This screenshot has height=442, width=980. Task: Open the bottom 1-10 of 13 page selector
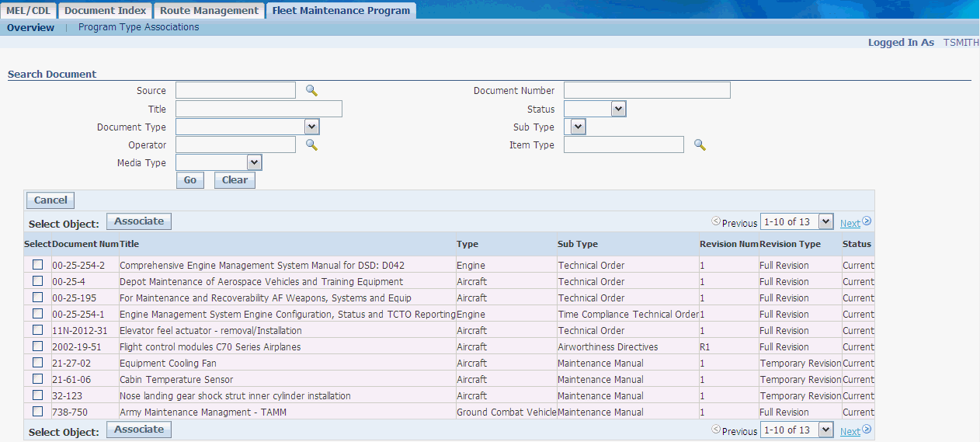pos(797,430)
